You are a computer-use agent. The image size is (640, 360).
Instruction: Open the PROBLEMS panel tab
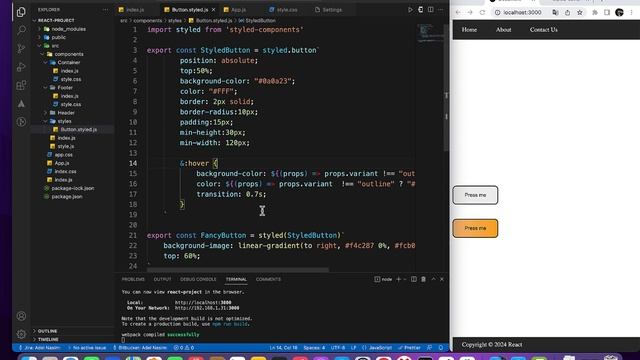click(x=133, y=279)
